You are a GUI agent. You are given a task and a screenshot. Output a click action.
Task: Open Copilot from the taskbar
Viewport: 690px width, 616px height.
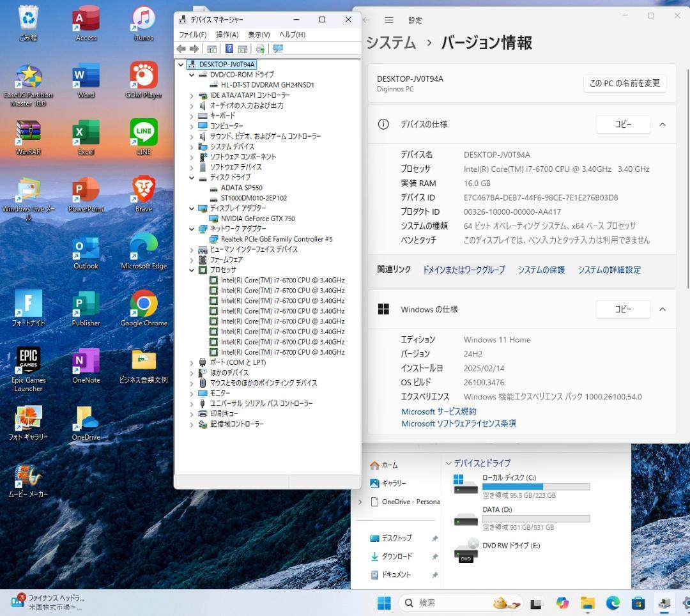pyautogui.click(x=562, y=603)
